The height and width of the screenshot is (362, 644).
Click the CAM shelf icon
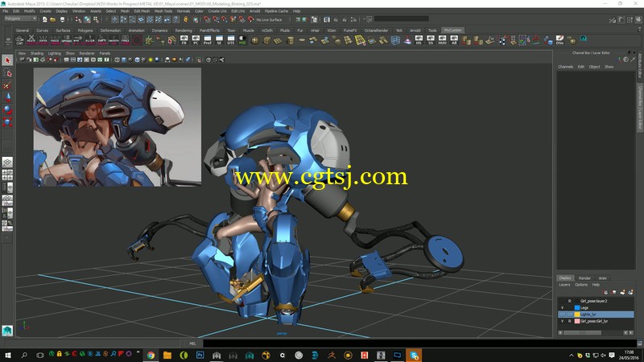[x=19, y=39]
